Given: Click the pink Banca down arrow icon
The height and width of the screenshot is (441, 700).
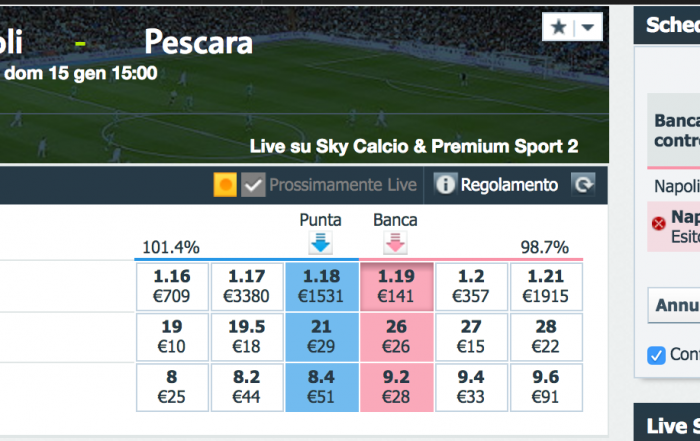Looking at the screenshot, I should [395, 243].
